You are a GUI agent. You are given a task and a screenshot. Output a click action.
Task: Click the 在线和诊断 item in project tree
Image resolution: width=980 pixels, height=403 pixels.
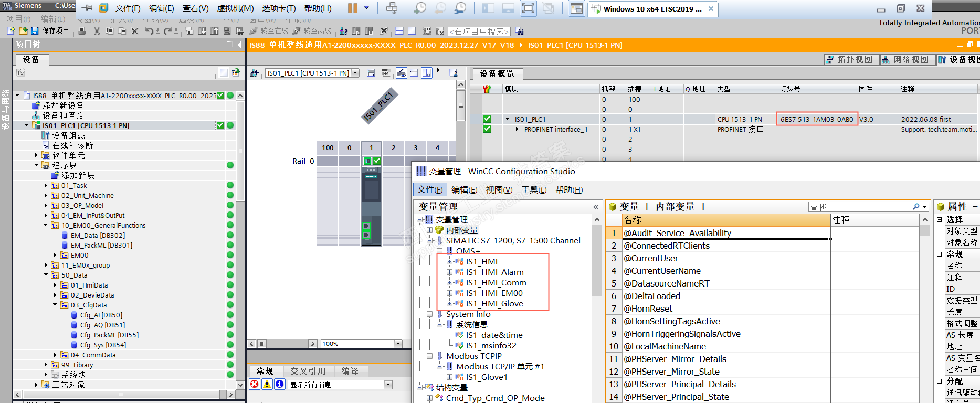pos(72,145)
